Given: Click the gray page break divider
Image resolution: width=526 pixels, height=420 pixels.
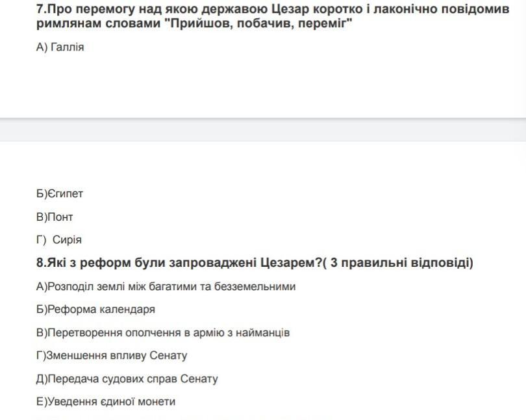Looking at the screenshot, I should 263,129.
